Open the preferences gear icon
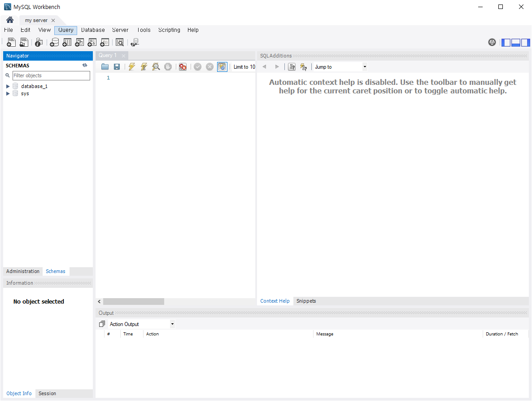532x401 pixels. tap(492, 43)
